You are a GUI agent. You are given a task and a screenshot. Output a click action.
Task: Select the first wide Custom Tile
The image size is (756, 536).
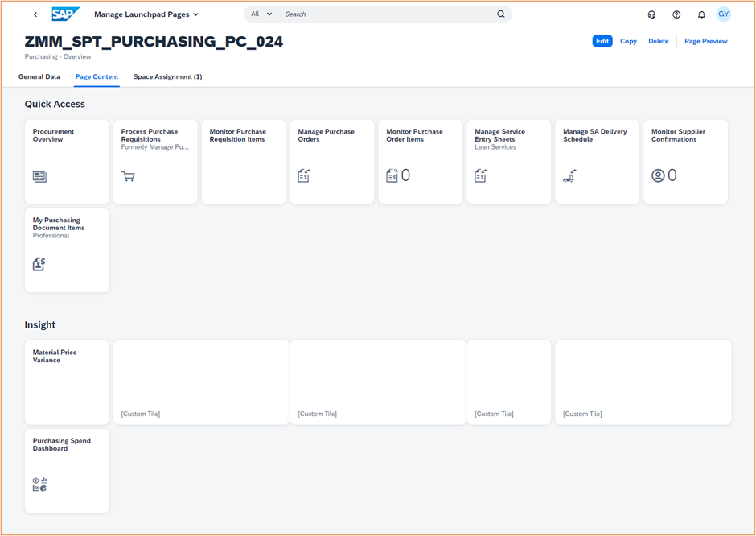tap(201, 382)
